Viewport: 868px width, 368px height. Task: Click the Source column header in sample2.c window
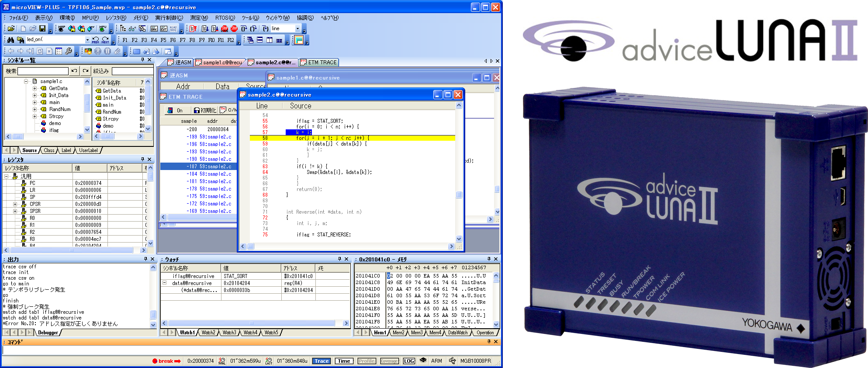point(301,106)
